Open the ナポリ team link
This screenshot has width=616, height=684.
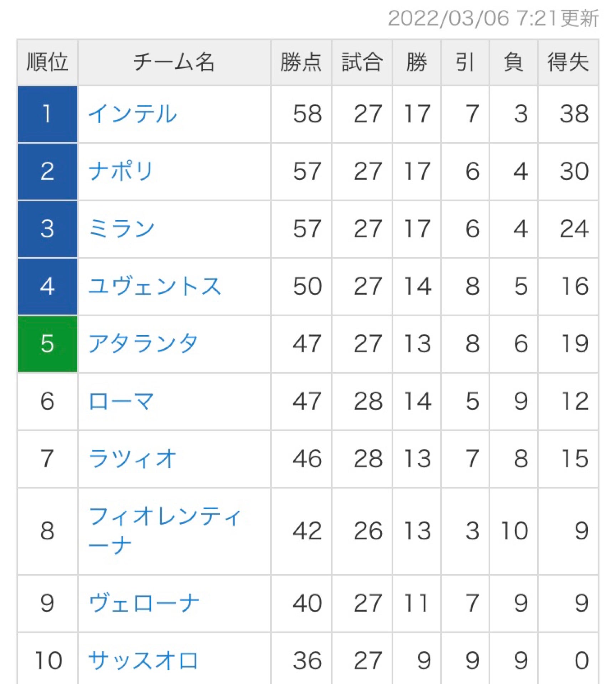pyautogui.click(x=121, y=172)
